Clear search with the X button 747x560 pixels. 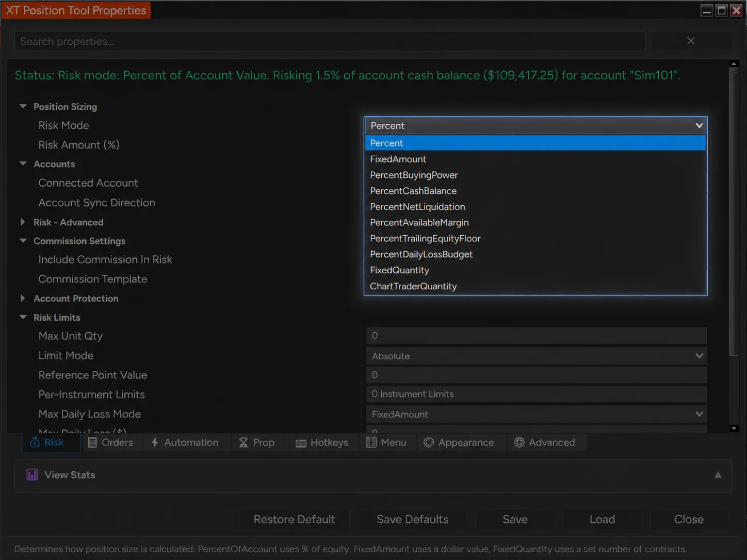click(691, 41)
